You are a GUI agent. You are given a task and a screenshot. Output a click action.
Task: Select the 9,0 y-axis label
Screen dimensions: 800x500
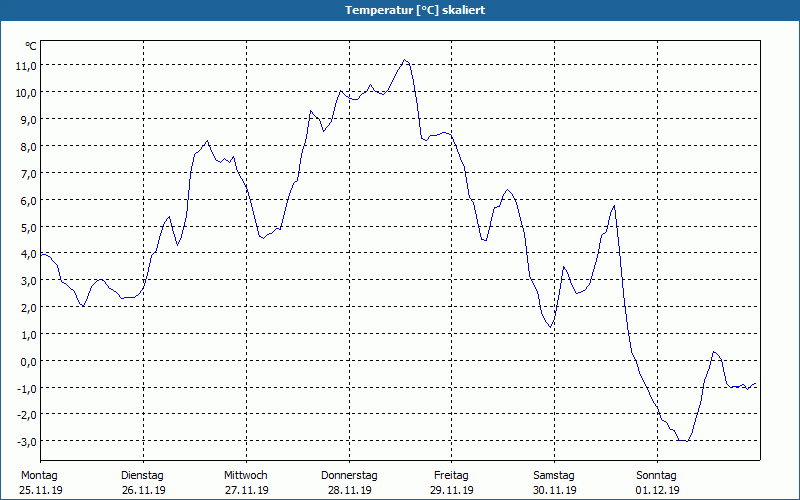click(x=29, y=120)
